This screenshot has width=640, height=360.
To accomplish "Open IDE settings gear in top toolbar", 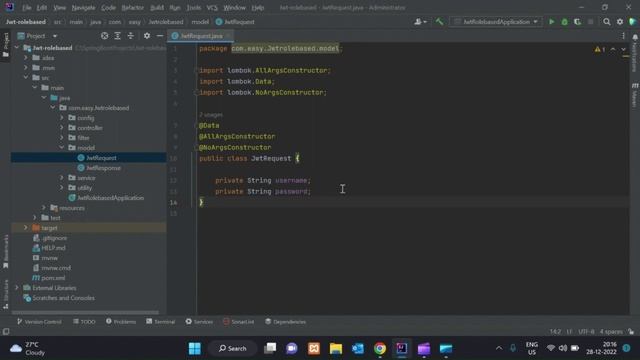I will pos(620,22).
